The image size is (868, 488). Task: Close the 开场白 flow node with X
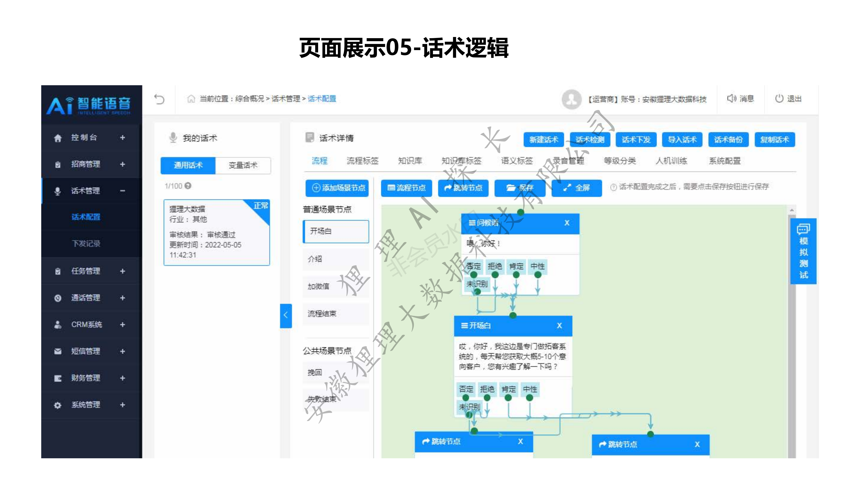(559, 325)
